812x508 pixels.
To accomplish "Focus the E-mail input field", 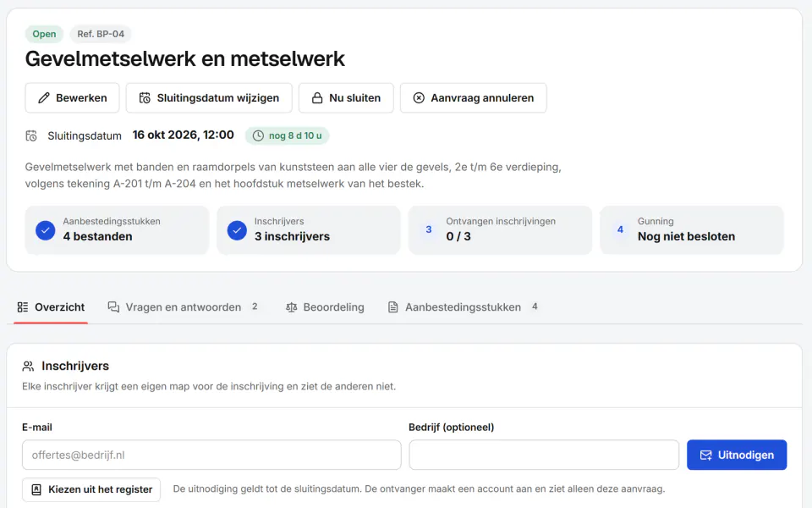I will tap(211, 456).
